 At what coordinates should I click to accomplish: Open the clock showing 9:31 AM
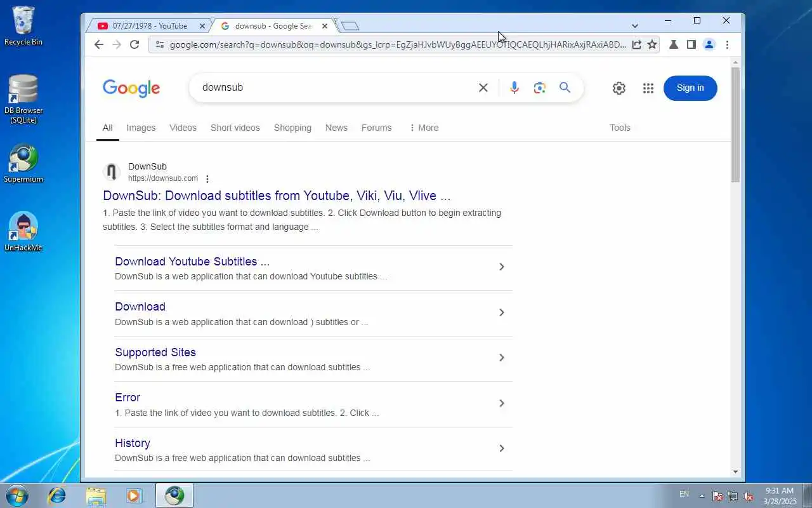(780, 496)
